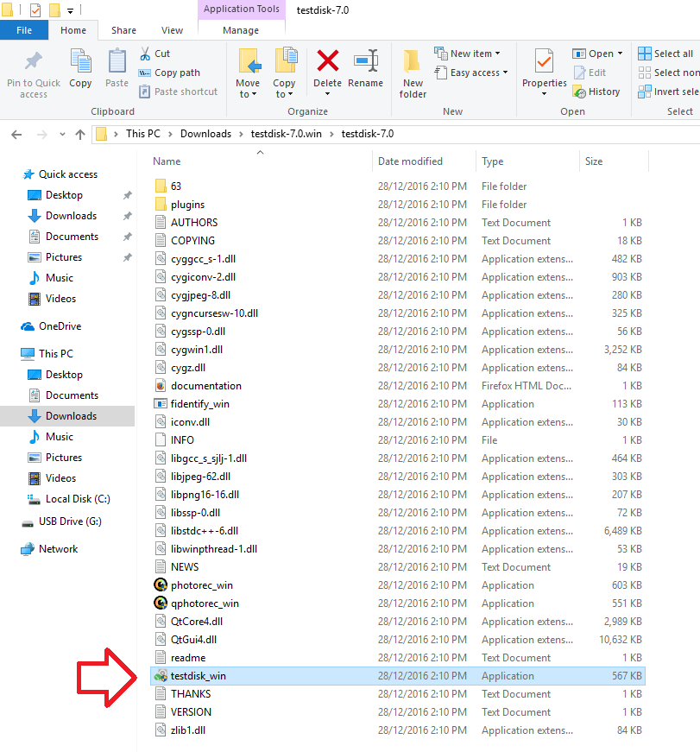Sort files by Size column header
The image size is (700, 752).
coord(614,161)
